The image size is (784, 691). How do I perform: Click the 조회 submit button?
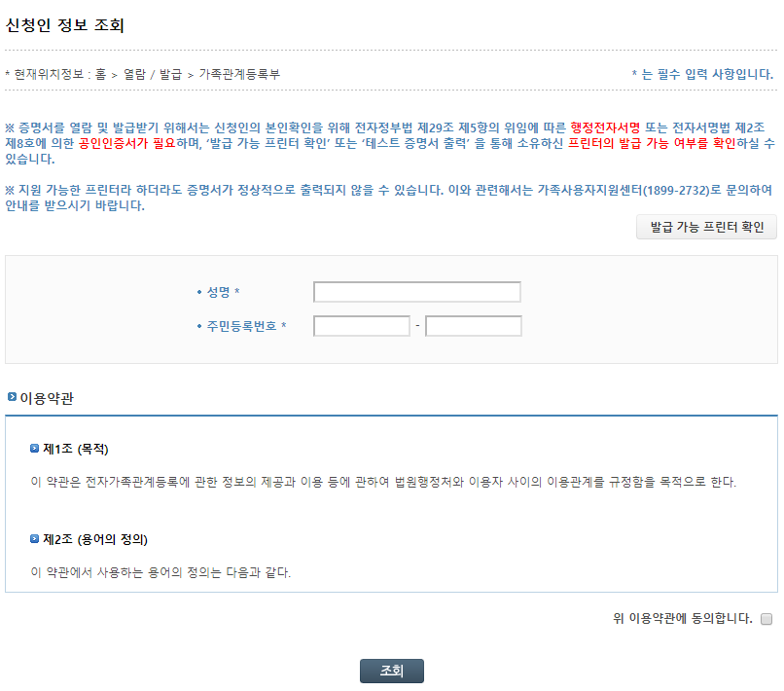pos(392,671)
